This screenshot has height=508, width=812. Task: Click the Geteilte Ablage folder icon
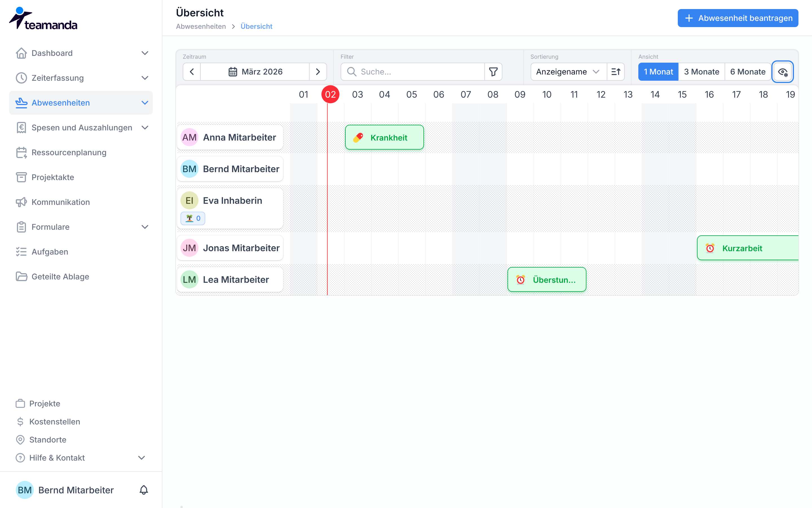point(21,277)
